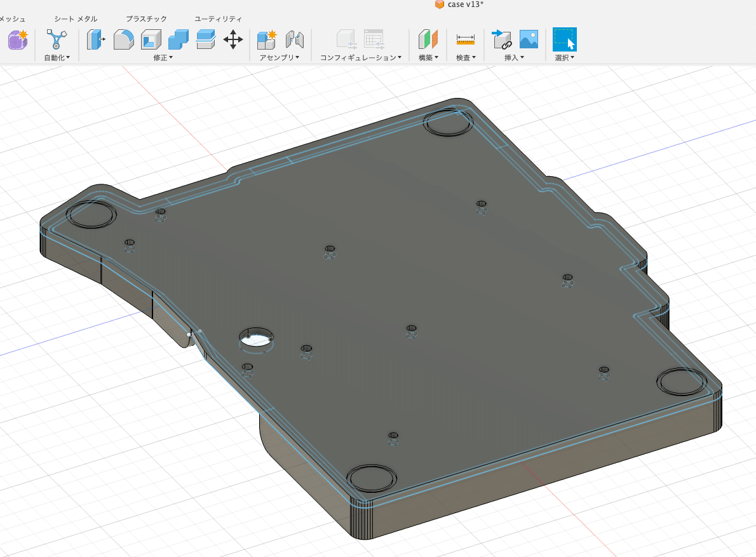Select the Fillet tool
Viewport: 756px width, 557px height.
[123, 39]
